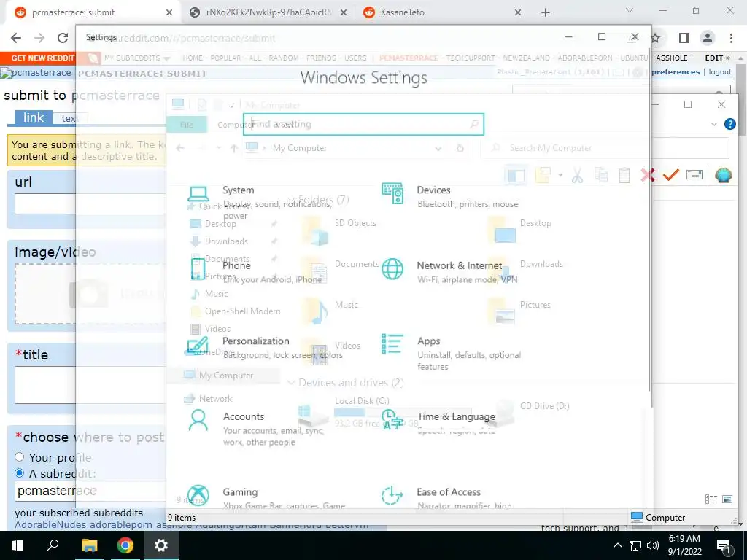Show hidden system tray icons
This screenshot has height=560, width=747.
tap(617, 545)
